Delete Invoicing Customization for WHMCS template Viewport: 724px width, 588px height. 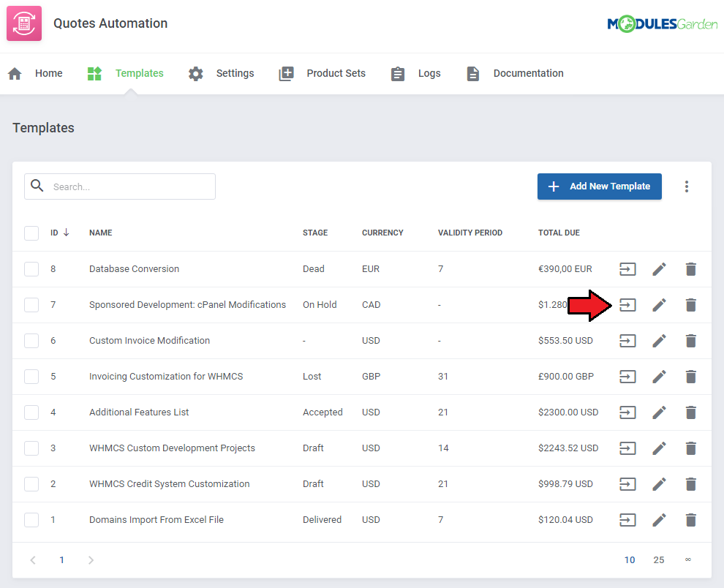(691, 377)
